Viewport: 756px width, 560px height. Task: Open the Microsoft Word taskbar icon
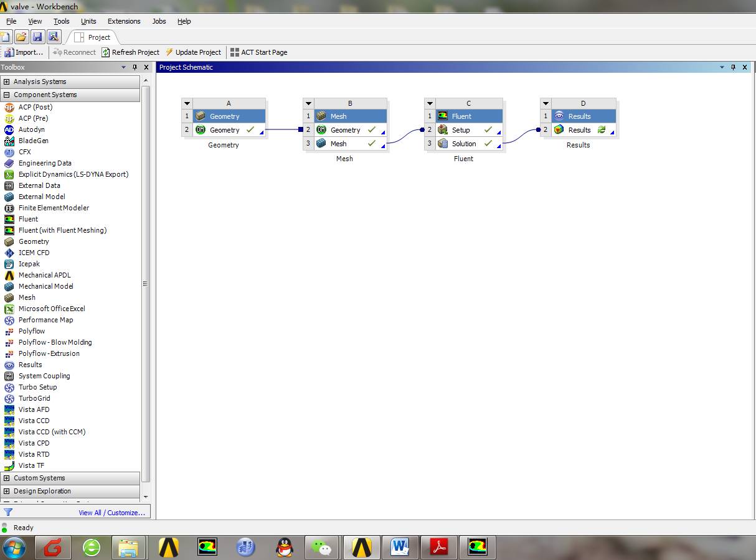(400, 548)
